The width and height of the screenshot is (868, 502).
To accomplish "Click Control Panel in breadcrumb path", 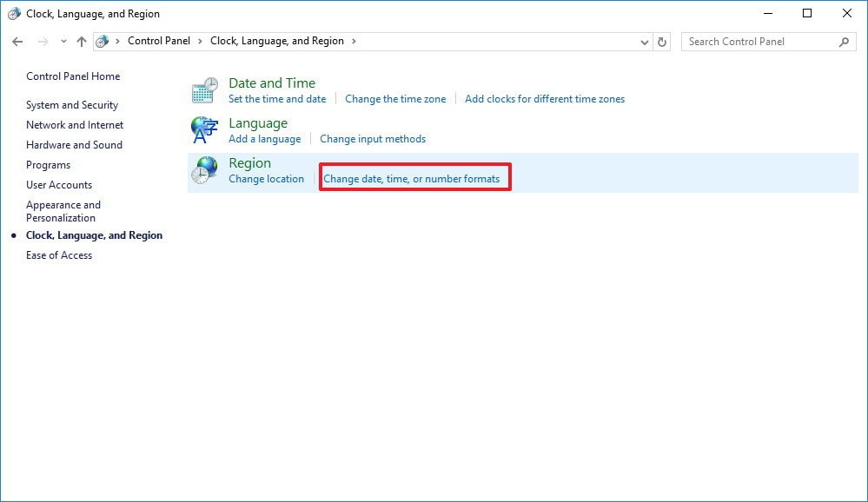I will 159,41.
